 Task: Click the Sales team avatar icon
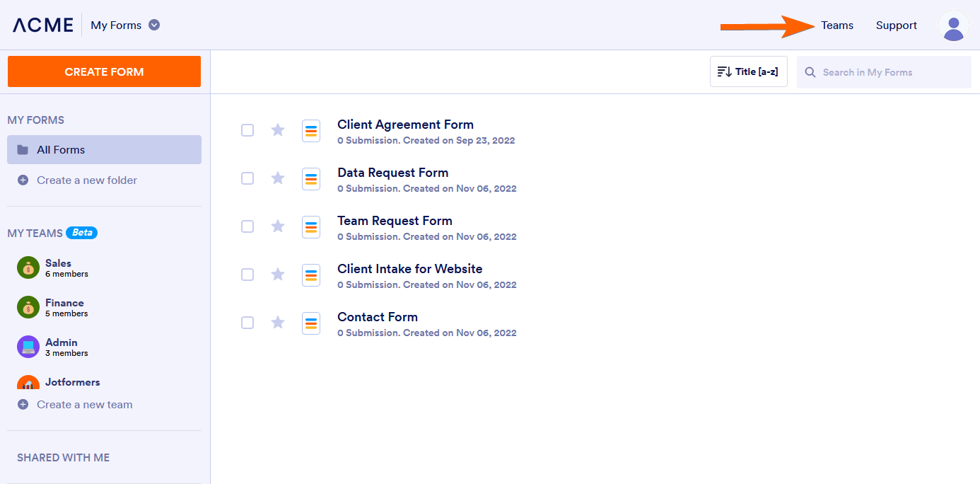pos(28,267)
